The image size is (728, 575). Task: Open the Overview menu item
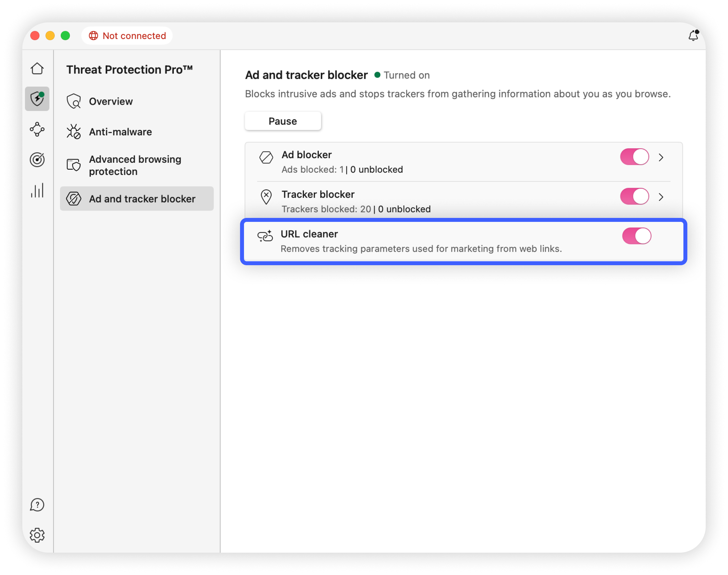(x=111, y=101)
